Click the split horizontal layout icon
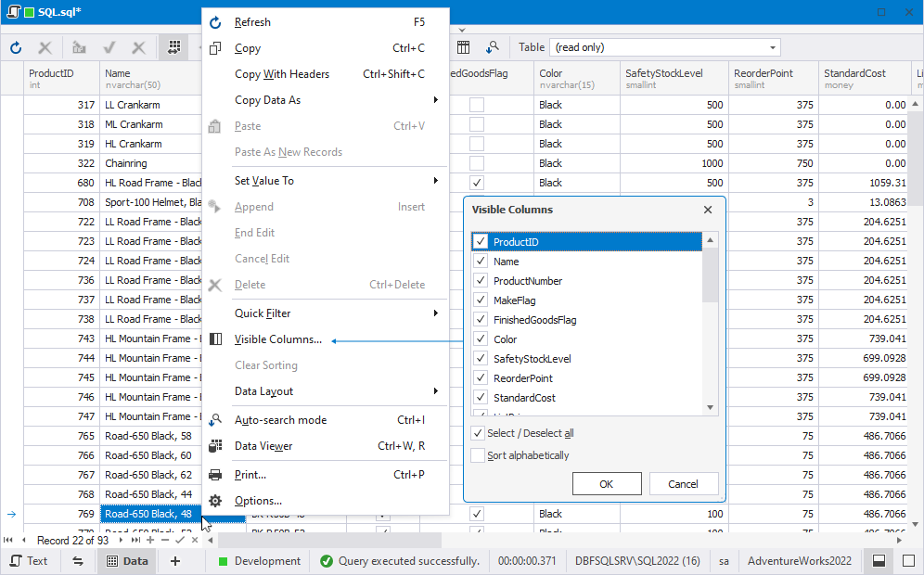 coord(879,561)
